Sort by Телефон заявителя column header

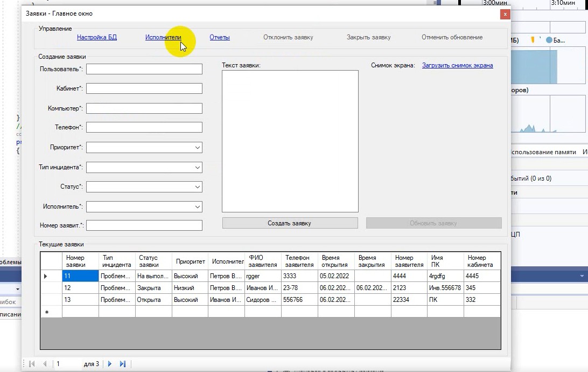299,261
